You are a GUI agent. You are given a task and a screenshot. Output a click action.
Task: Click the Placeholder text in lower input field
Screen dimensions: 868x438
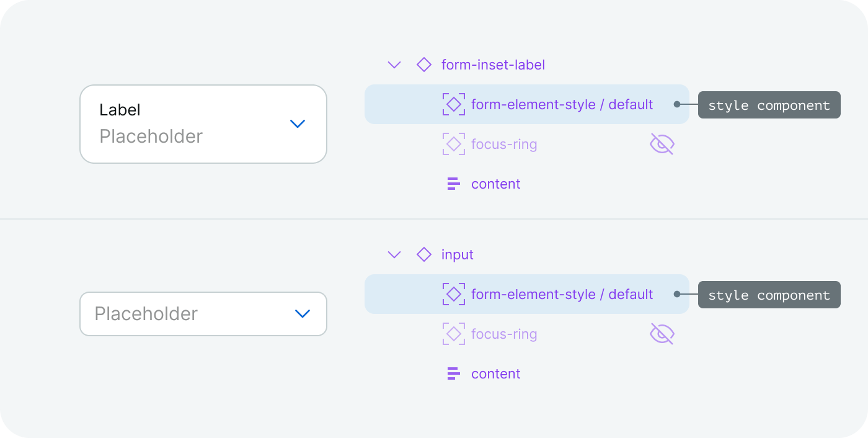(146, 314)
